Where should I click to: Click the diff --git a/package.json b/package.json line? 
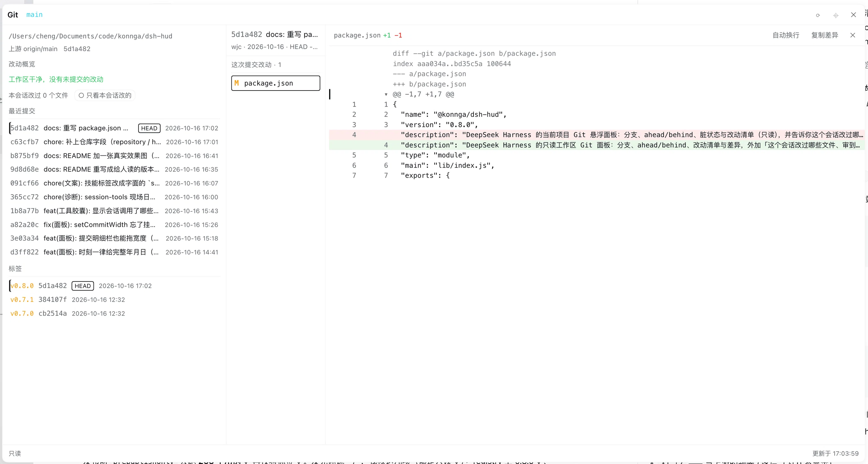(474, 54)
